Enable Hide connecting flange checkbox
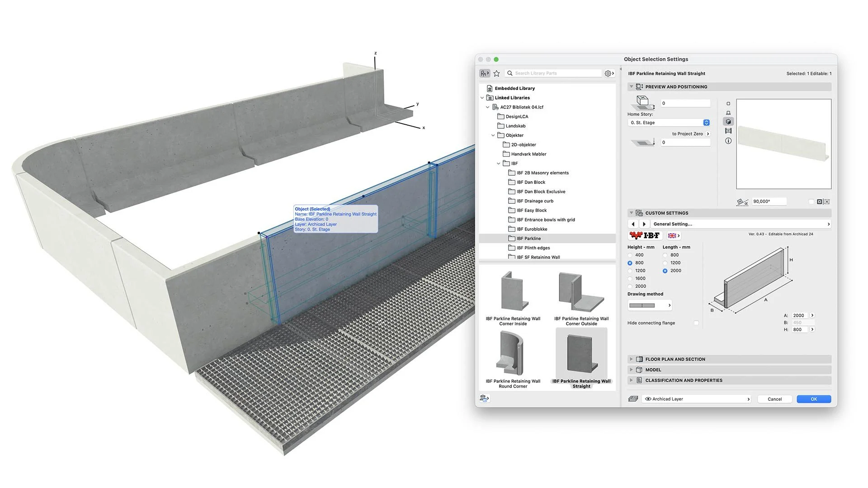 click(x=696, y=323)
